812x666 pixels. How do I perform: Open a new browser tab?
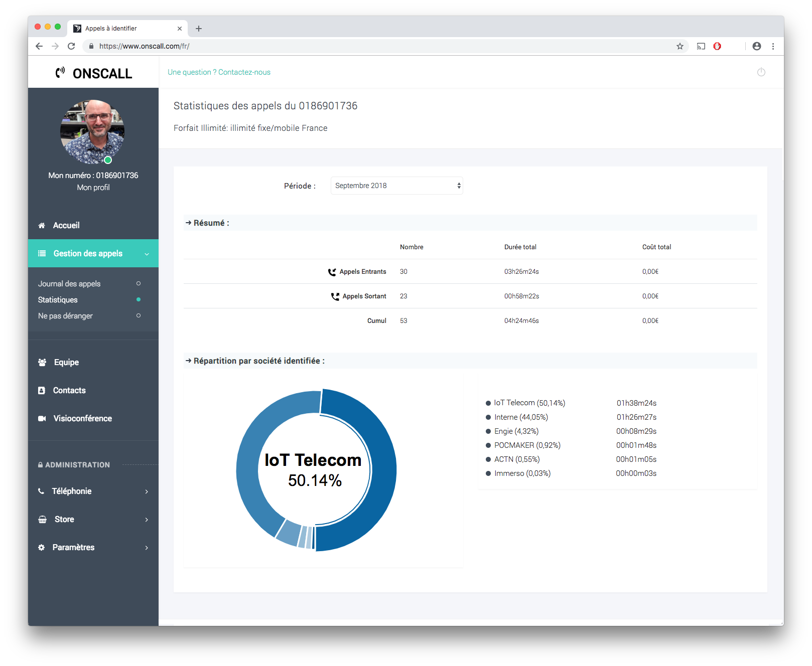click(199, 29)
